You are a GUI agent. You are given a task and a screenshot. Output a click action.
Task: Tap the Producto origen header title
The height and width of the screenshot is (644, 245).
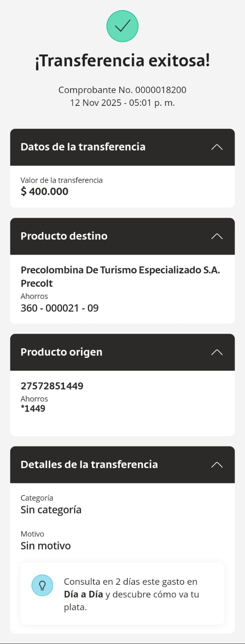61,352
